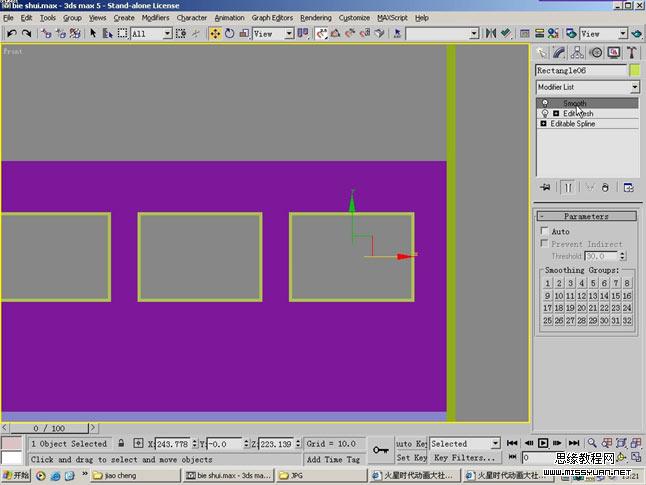Toggle Prevent Indirect Smoothing checkbox
646x485 pixels.
pyautogui.click(x=544, y=243)
